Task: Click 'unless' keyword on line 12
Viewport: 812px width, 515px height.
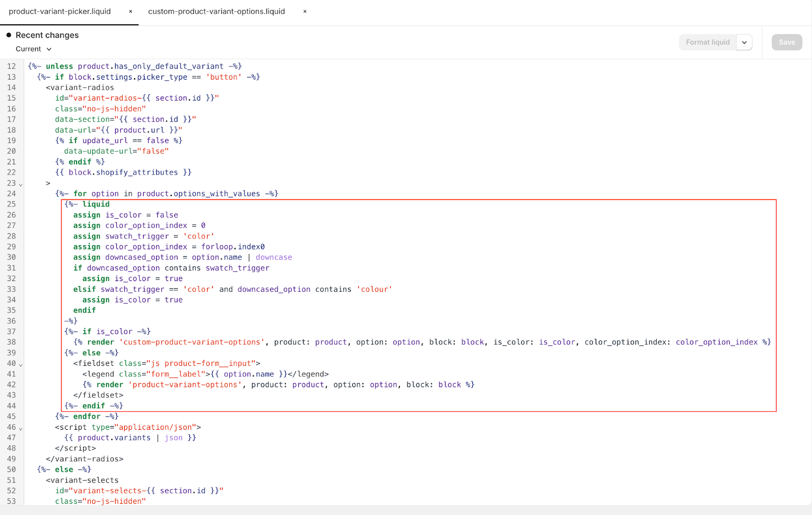Action: (59, 66)
